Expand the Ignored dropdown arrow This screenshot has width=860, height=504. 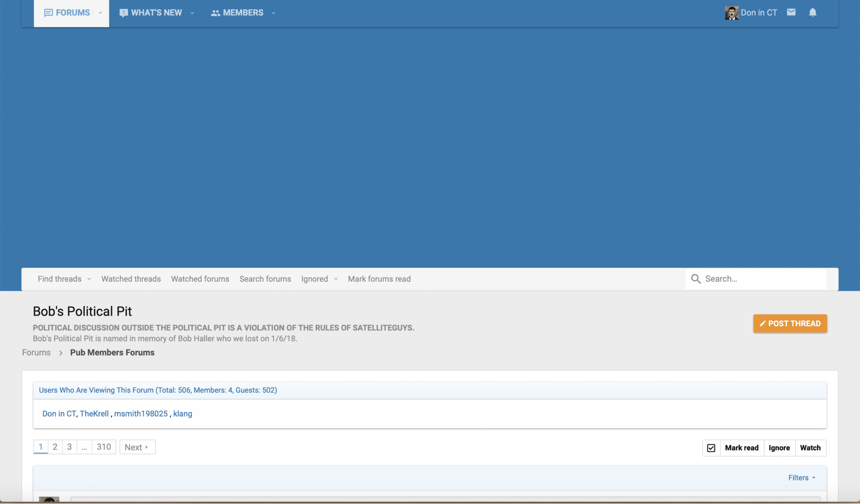click(x=336, y=279)
